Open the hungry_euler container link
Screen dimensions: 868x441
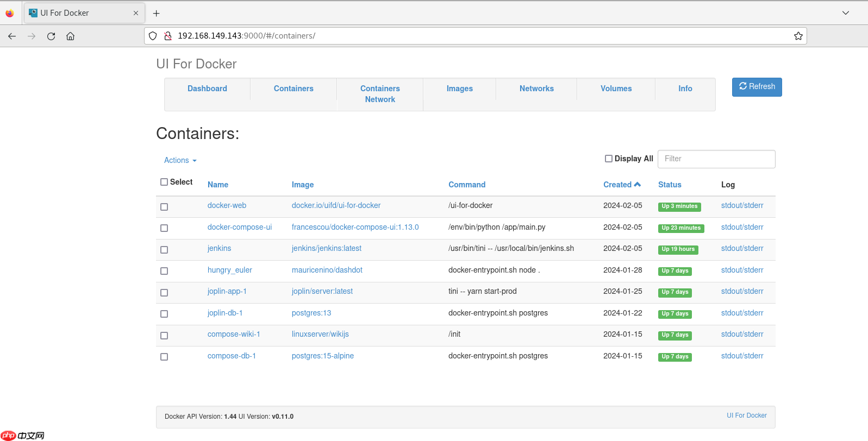[230, 270]
